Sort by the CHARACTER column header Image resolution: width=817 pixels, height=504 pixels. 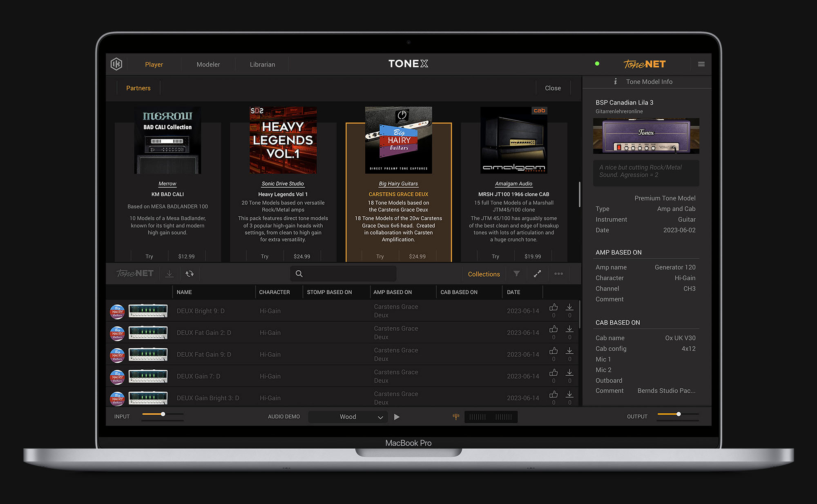[274, 292]
